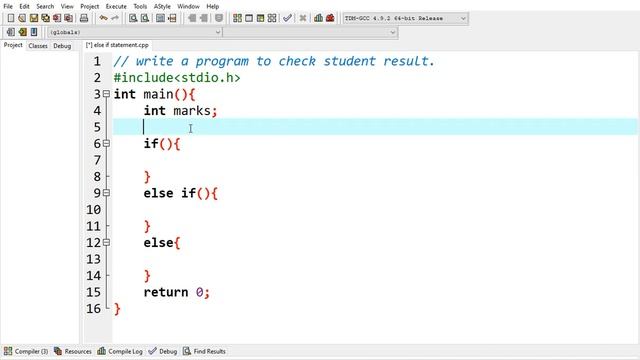Open the Search menu
Image resolution: width=640 pixels, height=360 pixels.
pyautogui.click(x=45, y=6)
